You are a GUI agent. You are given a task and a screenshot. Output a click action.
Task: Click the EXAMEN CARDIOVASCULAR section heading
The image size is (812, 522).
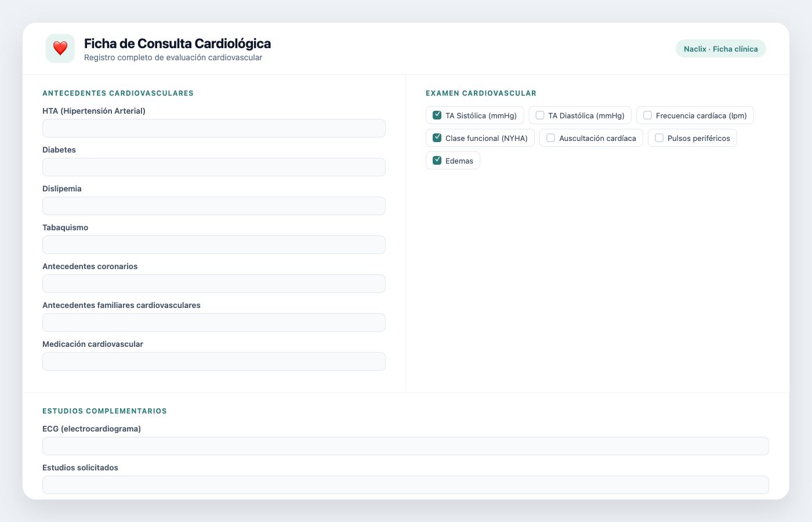click(481, 93)
